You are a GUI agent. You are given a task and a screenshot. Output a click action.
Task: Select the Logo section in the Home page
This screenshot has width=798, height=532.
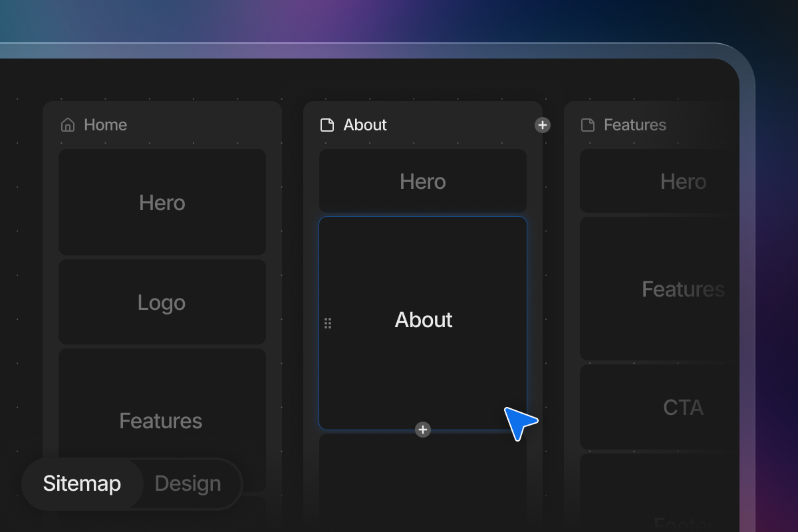coord(162,302)
